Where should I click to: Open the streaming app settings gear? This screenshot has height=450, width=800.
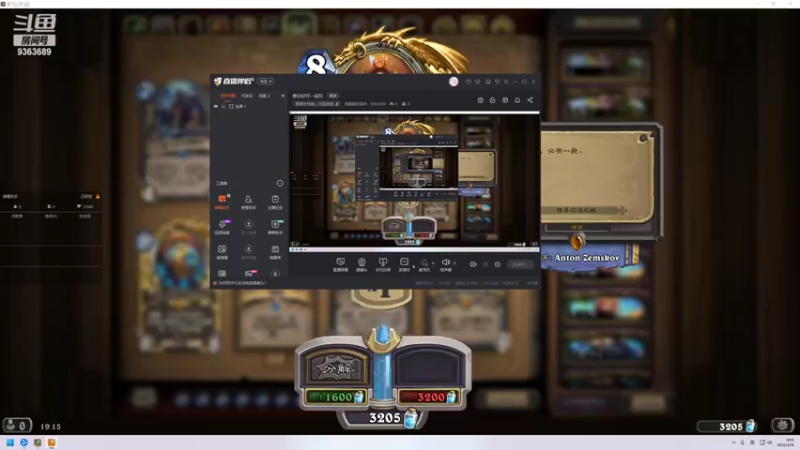[x=497, y=264]
